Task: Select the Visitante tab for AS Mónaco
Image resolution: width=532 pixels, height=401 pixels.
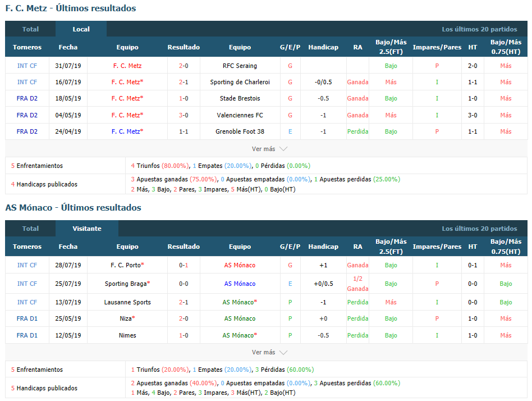Action: [87, 229]
